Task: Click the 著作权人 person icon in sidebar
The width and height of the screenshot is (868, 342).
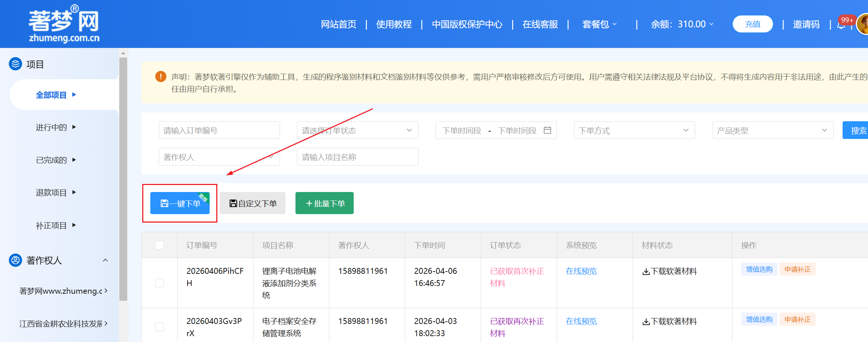Action: pos(15,260)
